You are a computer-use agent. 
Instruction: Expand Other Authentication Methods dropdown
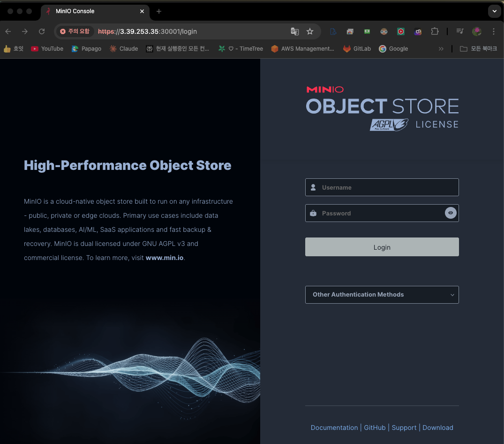point(382,295)
